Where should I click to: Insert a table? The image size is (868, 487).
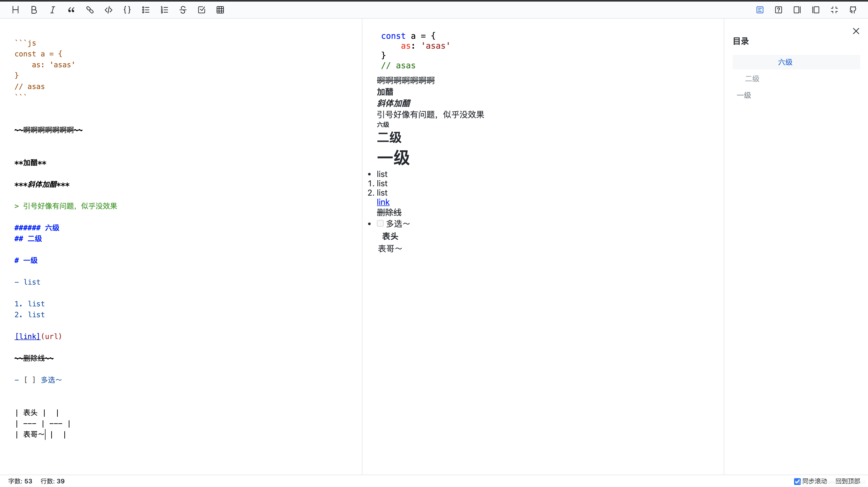click(x=220, y=10)
